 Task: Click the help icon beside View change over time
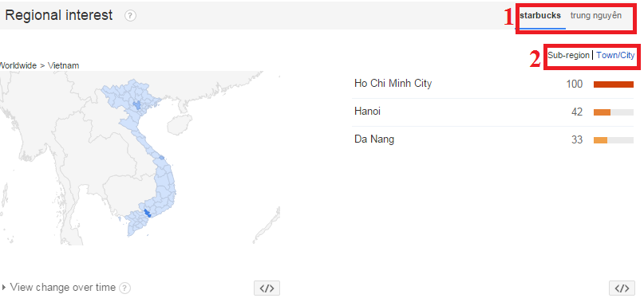point(124,288)
